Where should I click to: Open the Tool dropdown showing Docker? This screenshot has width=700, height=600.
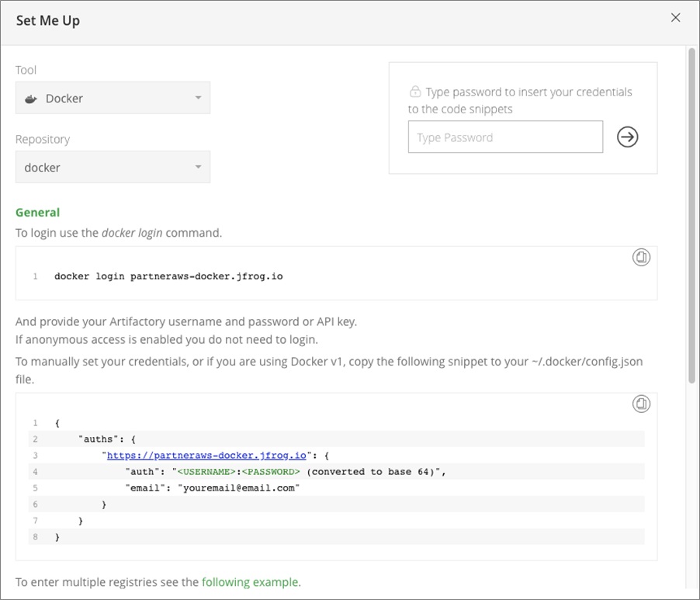point(113,98)
